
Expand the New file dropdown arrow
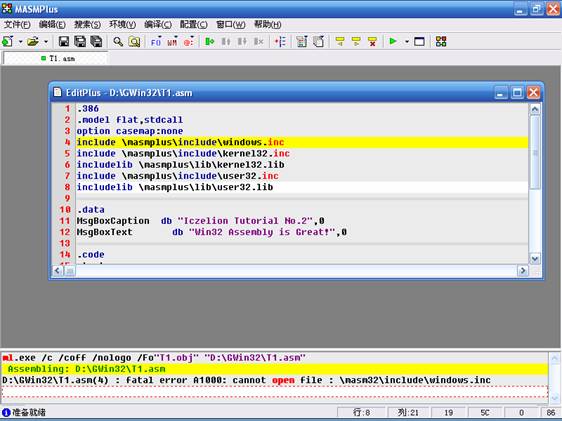point(20,42)
